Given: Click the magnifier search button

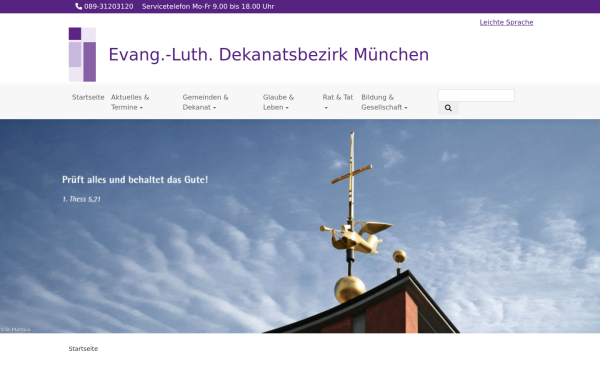Looking at the screenshot, I should tap(448, 108).
